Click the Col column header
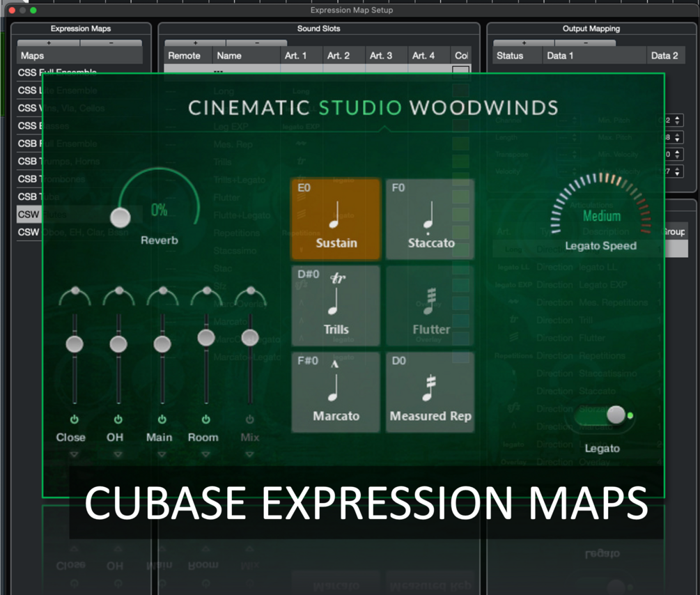This screenshot has height=595, width=700. 460,56
